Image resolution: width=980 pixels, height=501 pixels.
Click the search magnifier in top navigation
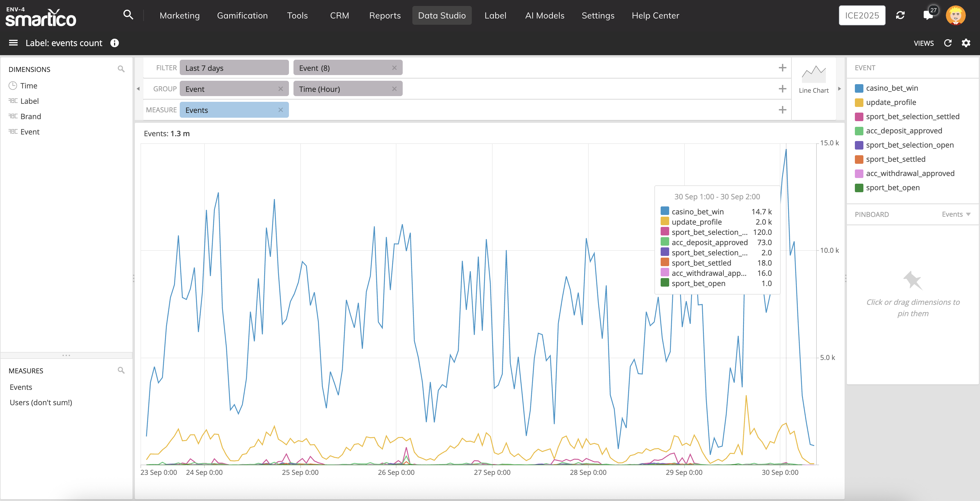128,15
